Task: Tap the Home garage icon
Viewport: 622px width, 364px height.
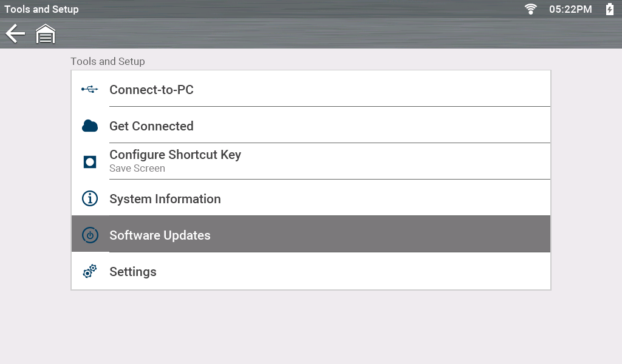Action: coord(46,34)
